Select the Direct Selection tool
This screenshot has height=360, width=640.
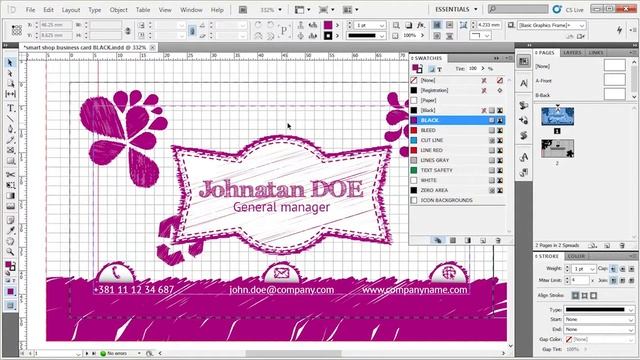(x=10, y=73)
